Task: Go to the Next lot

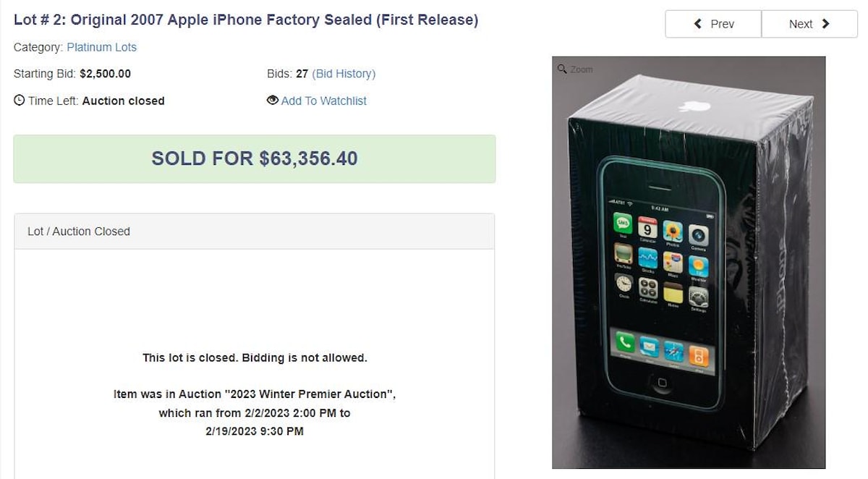Action: 809,24
